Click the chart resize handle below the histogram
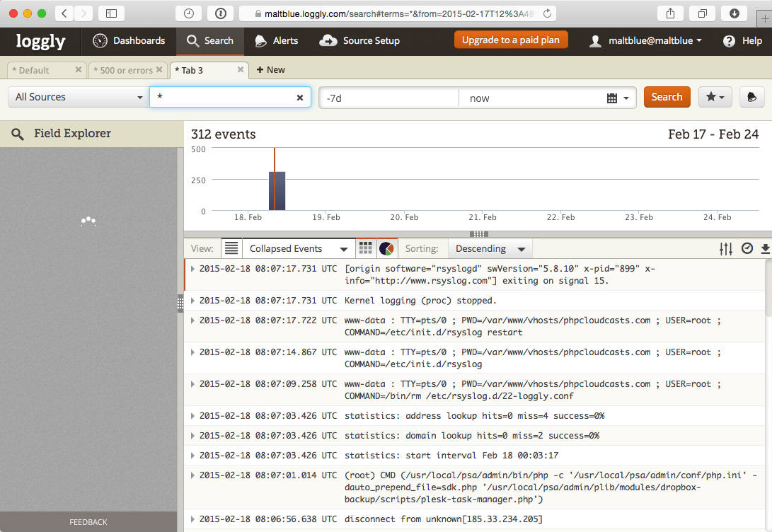This screenshot has width=772, height=532. (x=478, y=234)
